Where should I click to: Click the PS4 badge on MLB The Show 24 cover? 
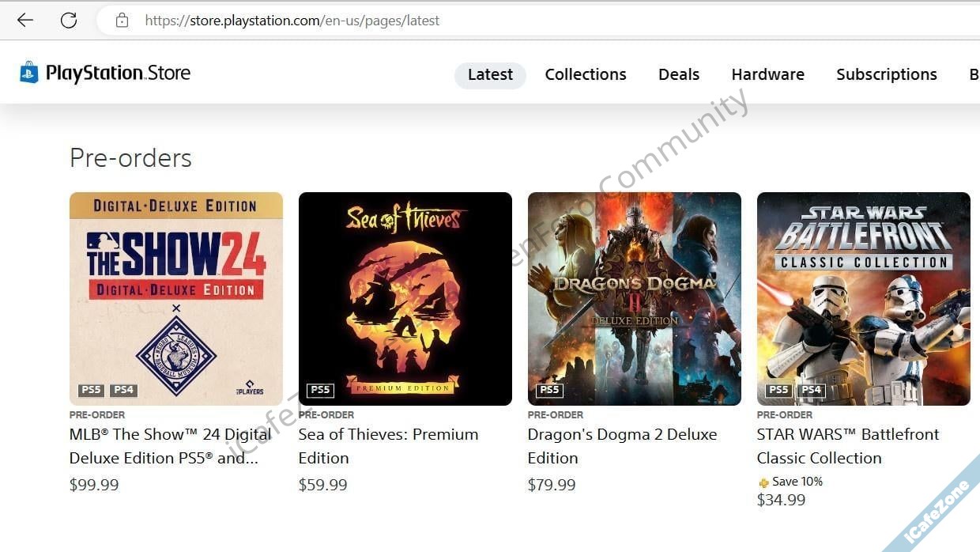[x=122, y=389]
